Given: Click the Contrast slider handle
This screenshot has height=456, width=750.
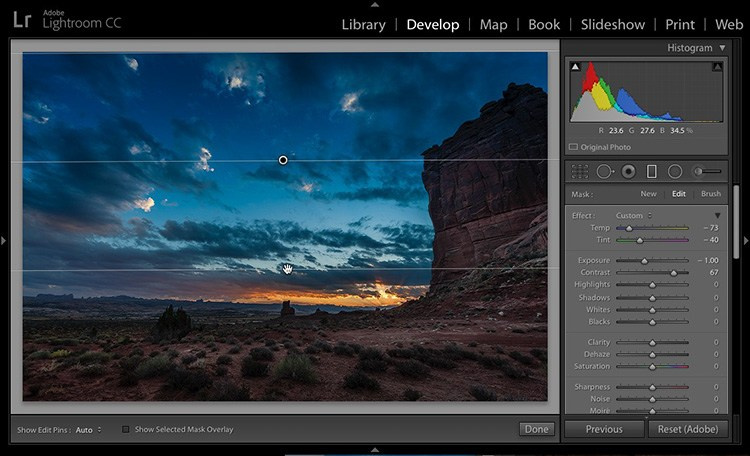Looking at the screenshot, I should 673,272.
